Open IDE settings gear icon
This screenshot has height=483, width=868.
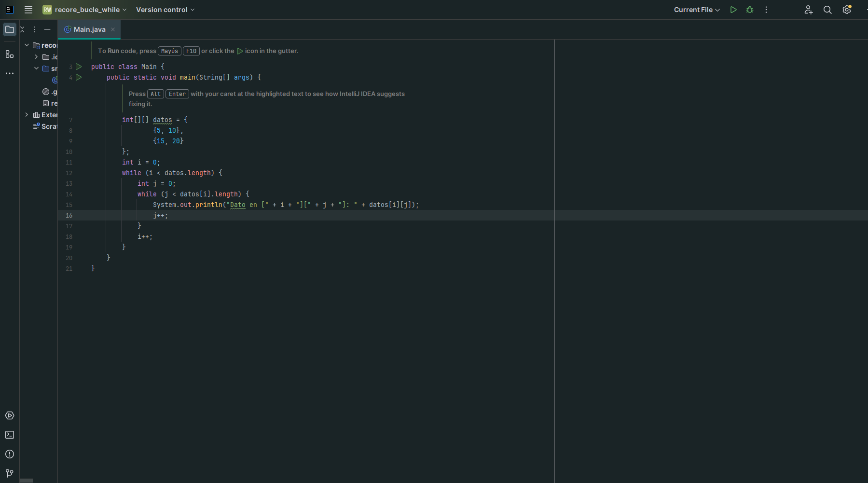pos(846,10)
